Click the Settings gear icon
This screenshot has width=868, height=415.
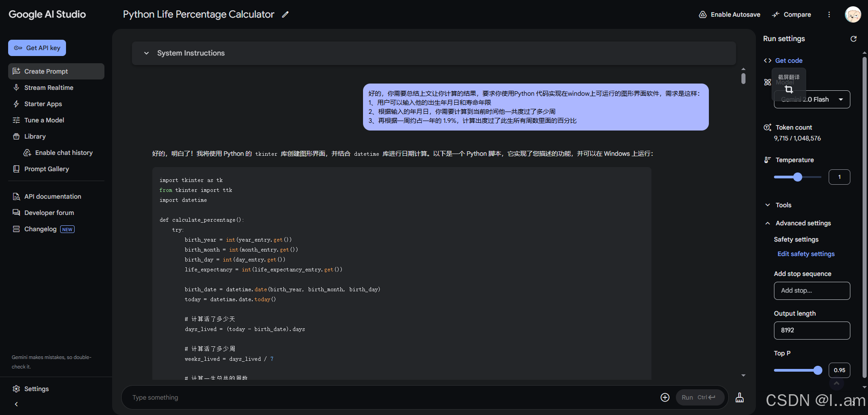[16, 389]
